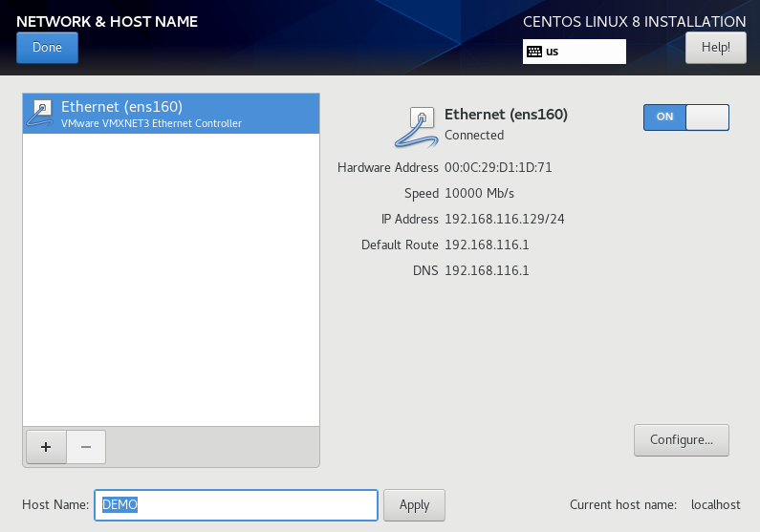Click the Connected status text
Image resolution: width=760 pixels, height=532 pixels.
coord(474,135)
